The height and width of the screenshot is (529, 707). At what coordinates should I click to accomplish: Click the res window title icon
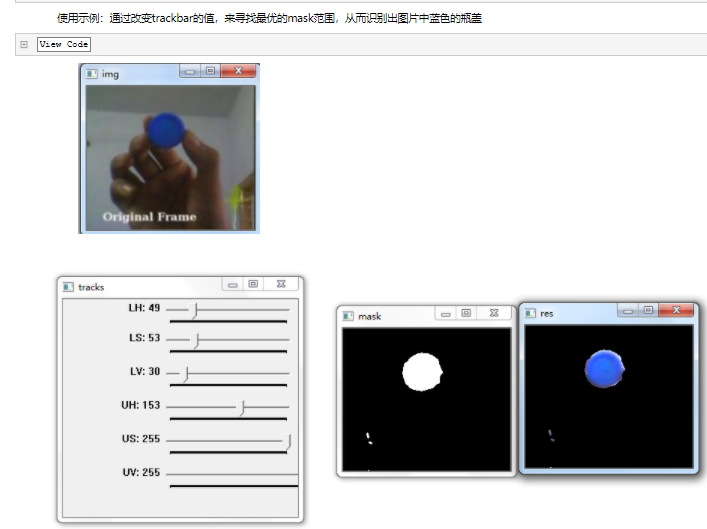(530, 313)
